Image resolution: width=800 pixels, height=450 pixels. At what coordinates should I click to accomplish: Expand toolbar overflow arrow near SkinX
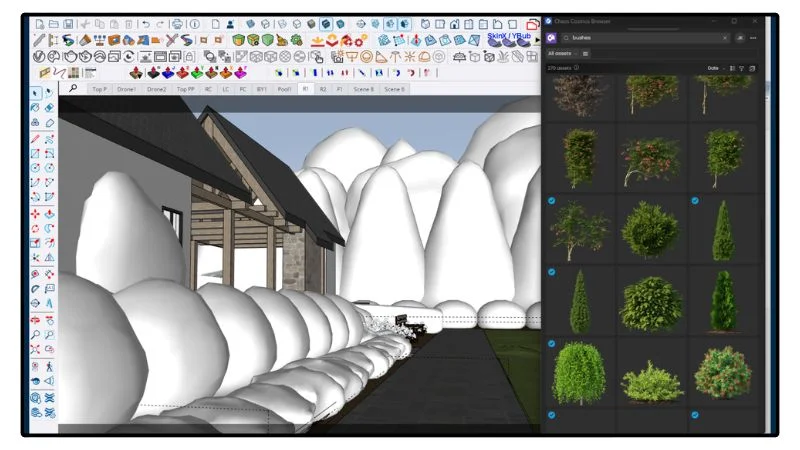pyautogui.click(x=537, y=40)
